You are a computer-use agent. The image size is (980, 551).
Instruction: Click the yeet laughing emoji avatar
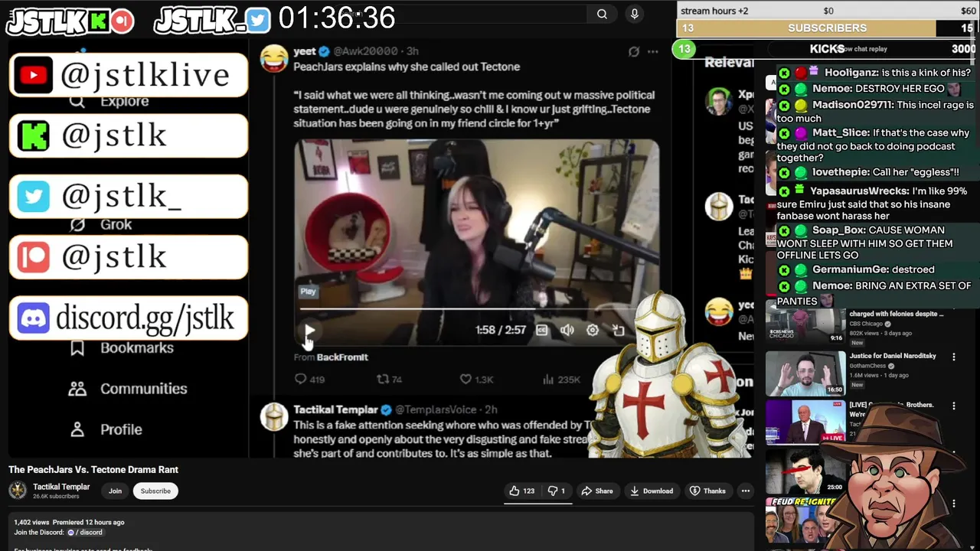(274, 58)
